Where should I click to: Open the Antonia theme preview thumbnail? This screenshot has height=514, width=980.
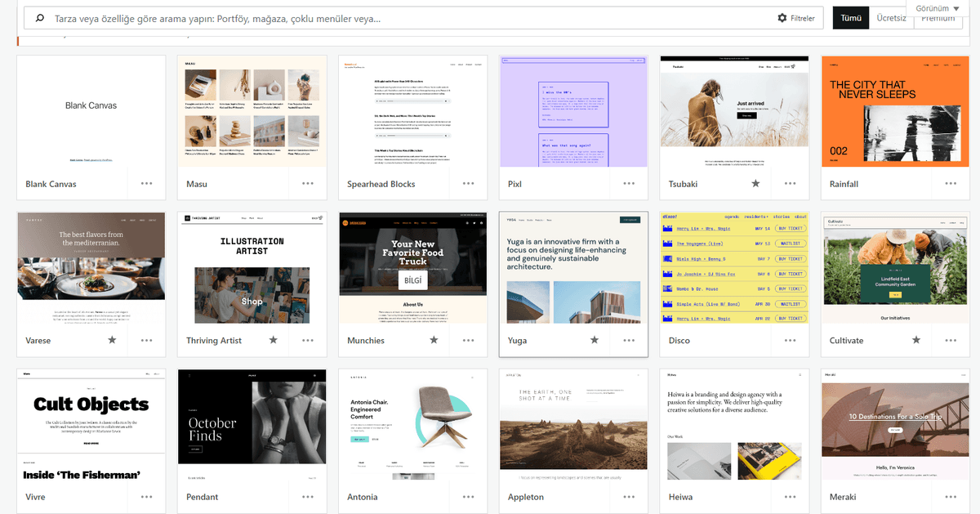point(412,424)
